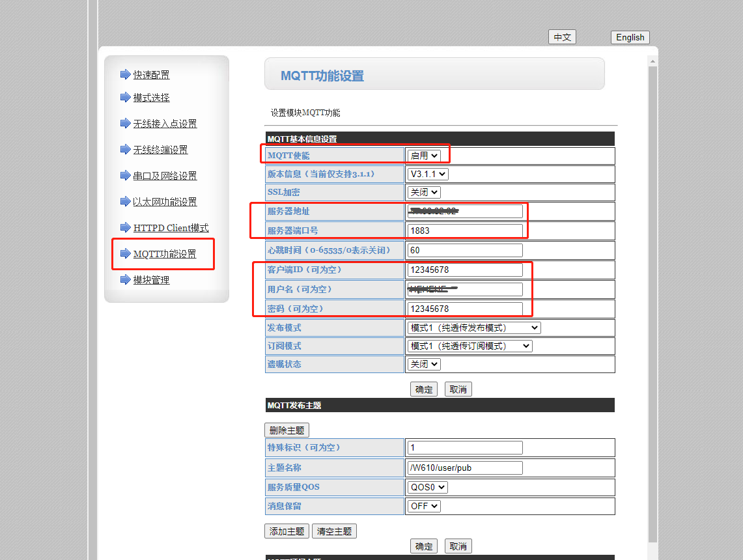Open the 消息保留 OFF dropdown

click(424, 506)
